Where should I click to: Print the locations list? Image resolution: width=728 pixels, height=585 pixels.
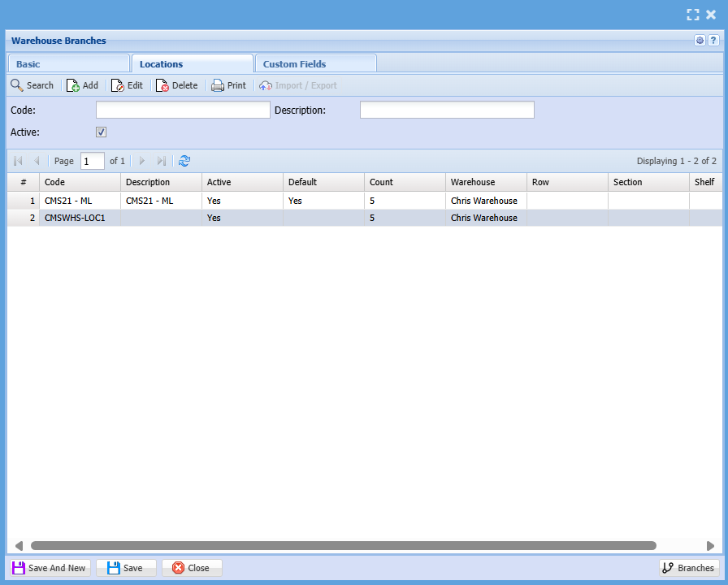tap(228, 85)
